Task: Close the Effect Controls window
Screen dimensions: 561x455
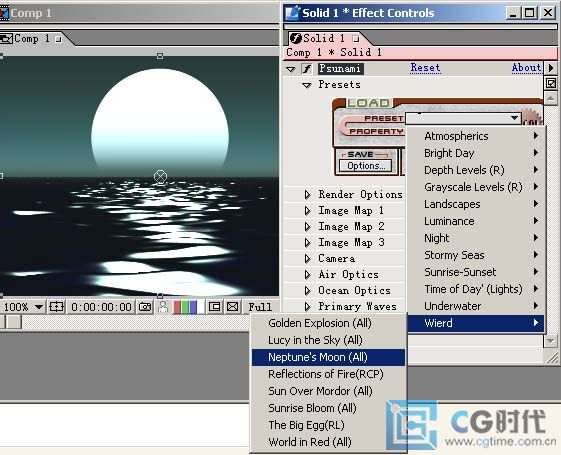Action: tap(548, 13)
